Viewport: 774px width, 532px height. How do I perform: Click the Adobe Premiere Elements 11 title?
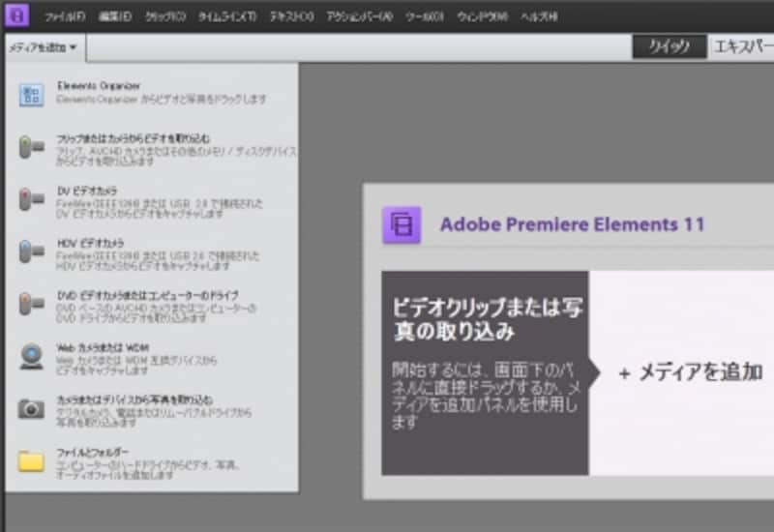(572, 224)
